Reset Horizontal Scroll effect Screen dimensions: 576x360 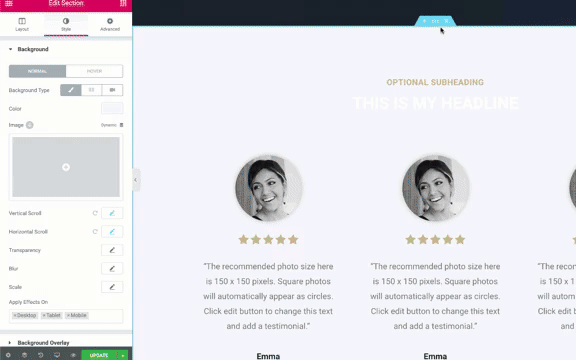95,231
